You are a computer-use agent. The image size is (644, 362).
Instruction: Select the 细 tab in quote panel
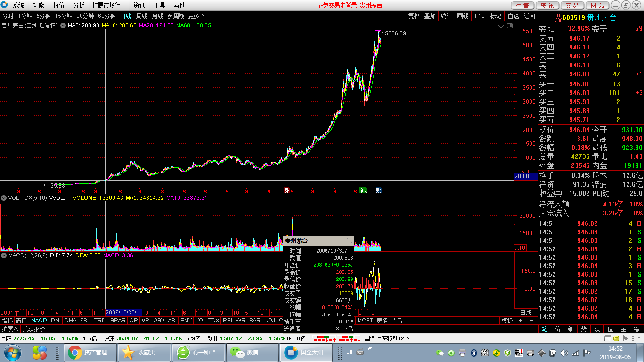[x=571, y=329]
